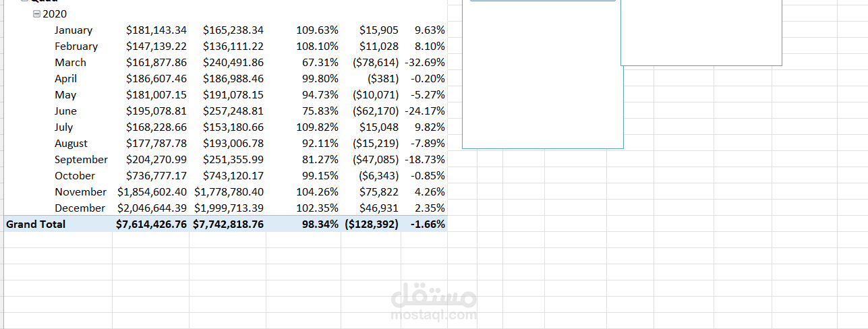
Task: Click the -32.69% variance cell
Action: (x=425, y=63)
